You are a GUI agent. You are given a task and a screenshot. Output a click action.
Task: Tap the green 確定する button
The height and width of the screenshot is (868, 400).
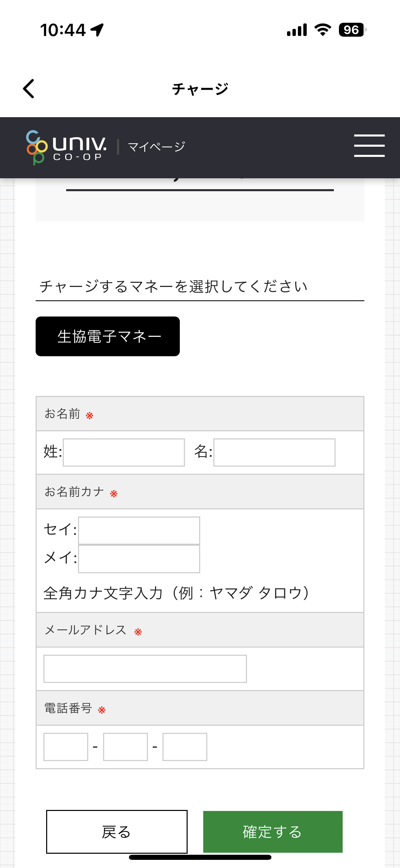click(273, 832)
